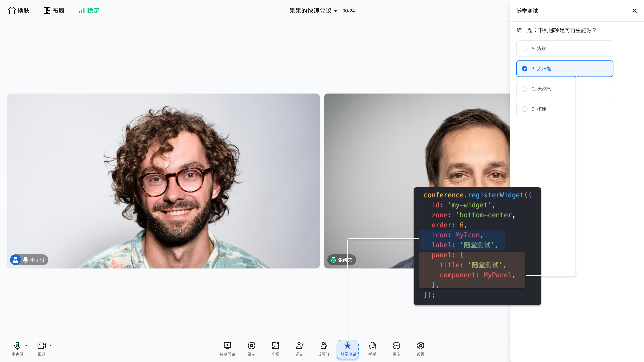Open the 更多 more options button
644x362 pixels.
pyautogui.click(x=396, y=346)
